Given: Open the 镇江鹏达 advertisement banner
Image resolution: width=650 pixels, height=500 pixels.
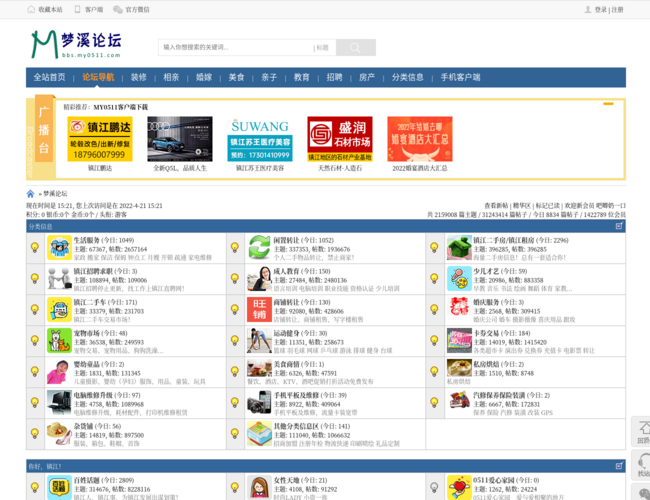Looking at the screenshot, I should pyautogui.click(x=100, y=139).
